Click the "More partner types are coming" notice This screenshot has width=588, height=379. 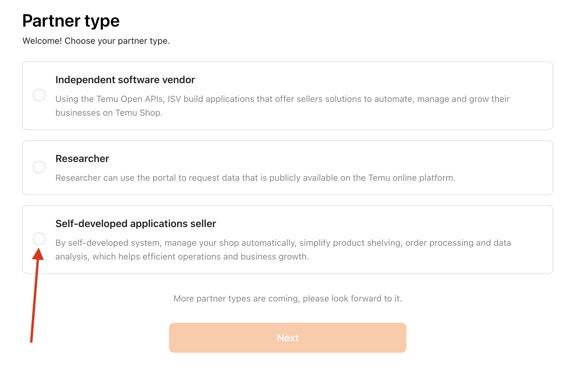[x=287, y=299]
